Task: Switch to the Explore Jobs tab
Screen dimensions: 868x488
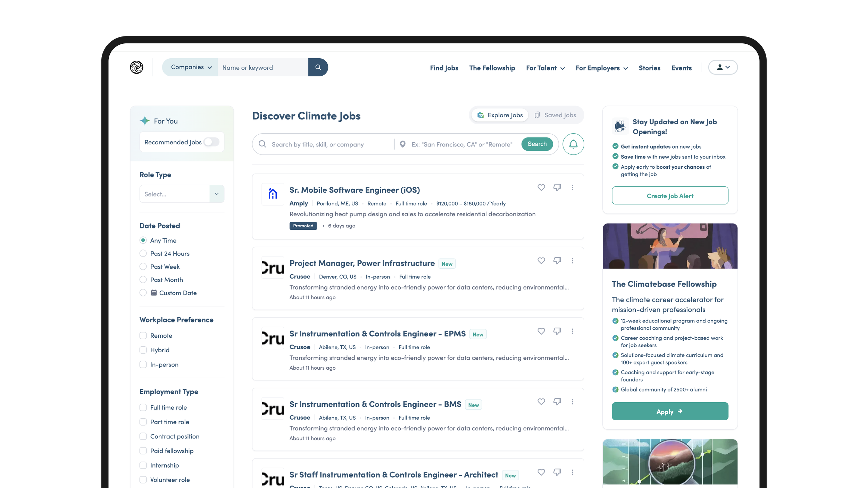Action: tap(500, 115)
